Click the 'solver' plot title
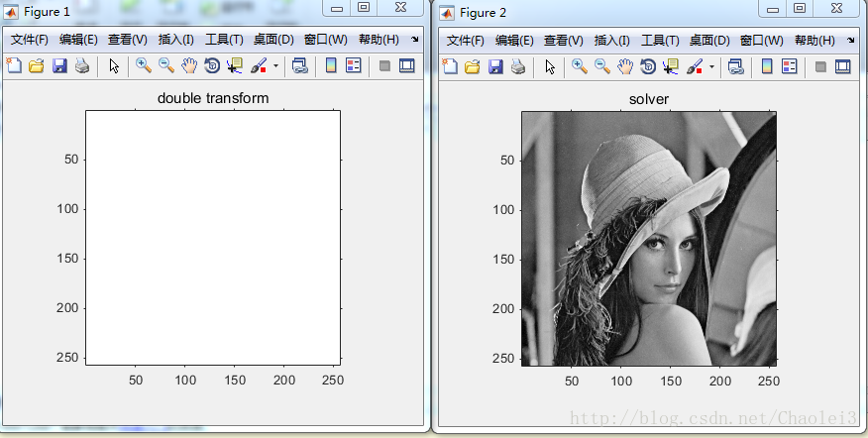This screenshot has width=868, height=438. tap(649, 99)
